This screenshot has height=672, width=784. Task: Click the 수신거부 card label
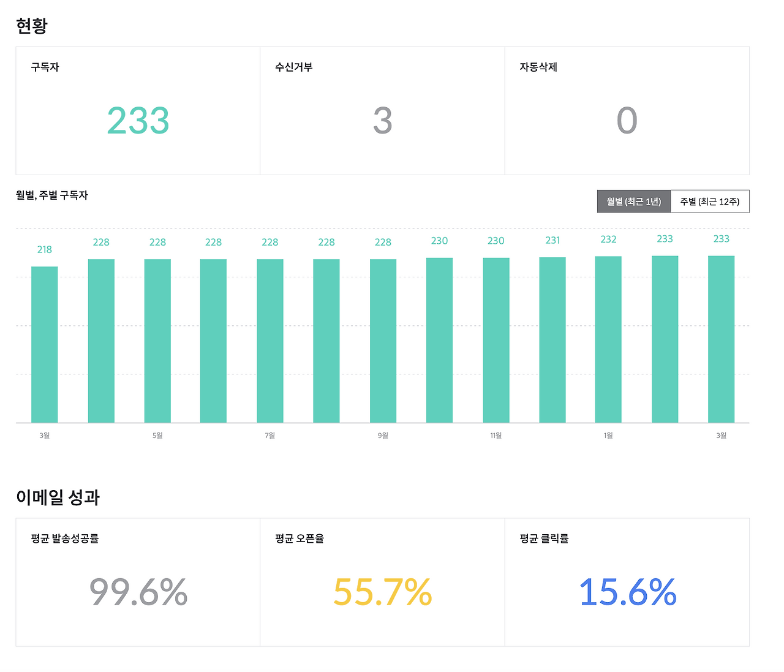(294, 67)
